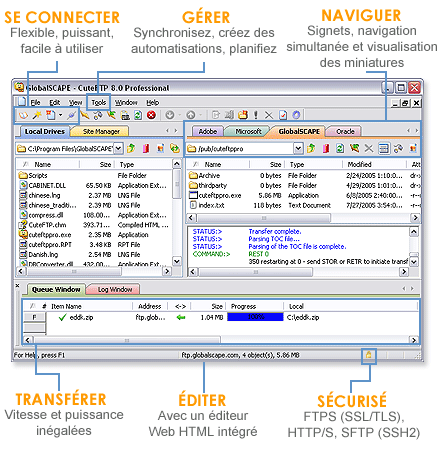The width and height of the screenshot is (438, 460).
Task: Click the grey Up navigation icon
Action: (191, 115)
